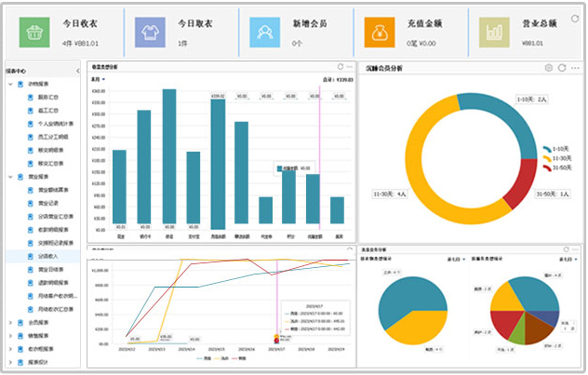The width and height of the screenshot is (588, 375).
Task: Expand the 销售报表 tree node
Action: click(9, 336)
